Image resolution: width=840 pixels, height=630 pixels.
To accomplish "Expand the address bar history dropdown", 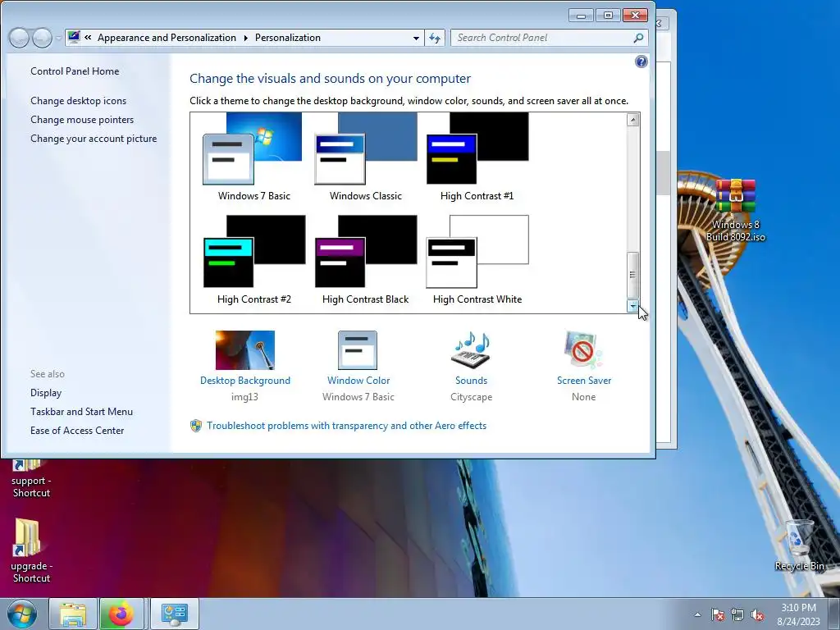I will point(416,38).
